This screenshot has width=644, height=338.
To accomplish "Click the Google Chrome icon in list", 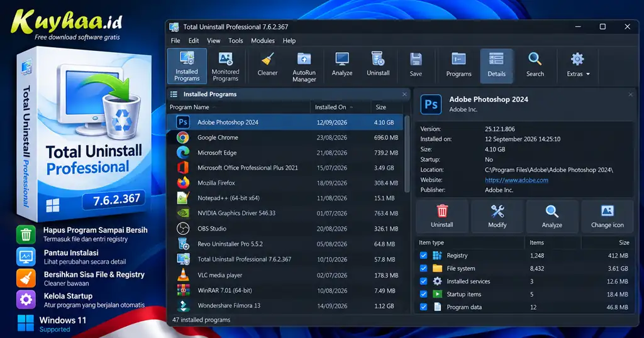I will 183,138.
